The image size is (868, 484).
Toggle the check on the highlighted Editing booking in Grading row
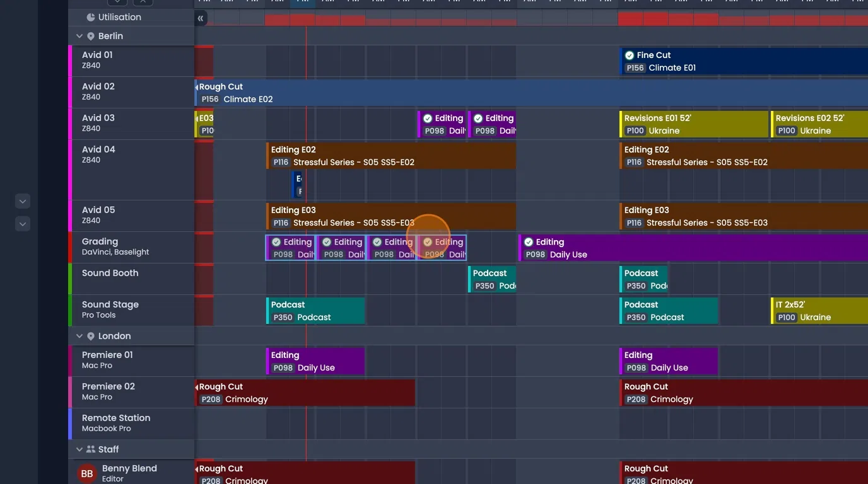428,241
